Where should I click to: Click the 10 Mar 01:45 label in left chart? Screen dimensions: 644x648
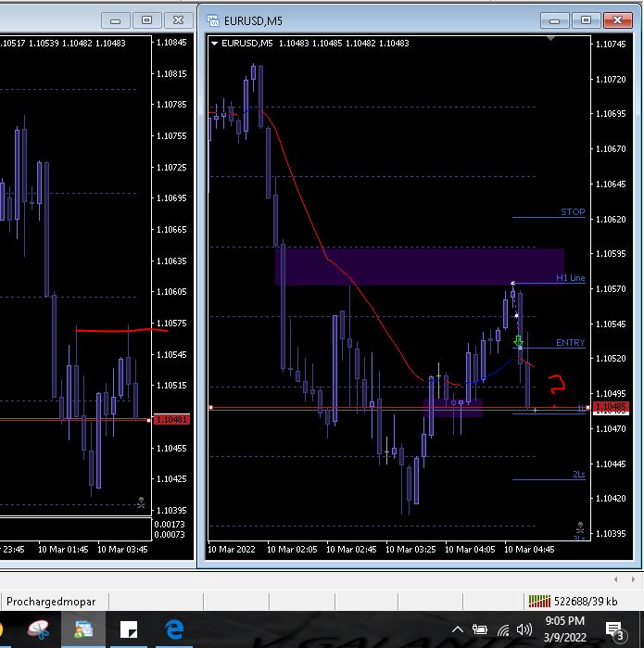click(x=63, y=549)
